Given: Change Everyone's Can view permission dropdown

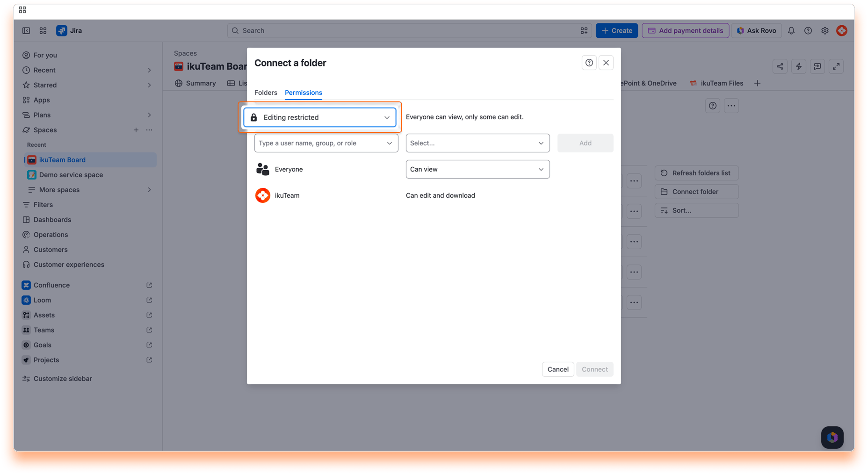Looking at the screenshot, I should pos(477,169).
